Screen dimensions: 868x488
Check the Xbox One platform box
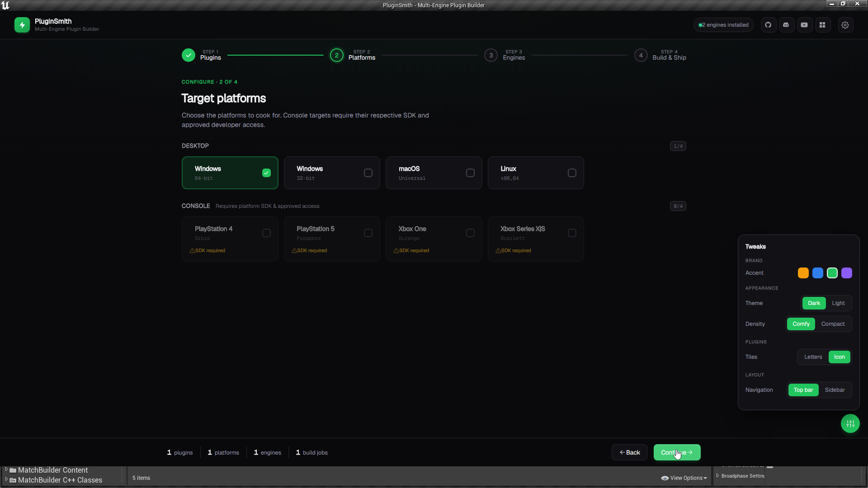pyautogui.click(x=470, y=233)
